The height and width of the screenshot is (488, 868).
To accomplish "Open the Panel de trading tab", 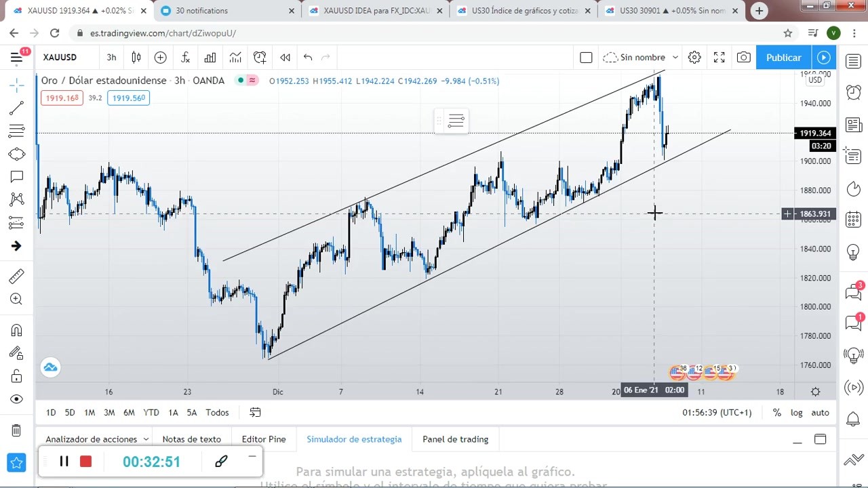I will (x=455, y=439).
